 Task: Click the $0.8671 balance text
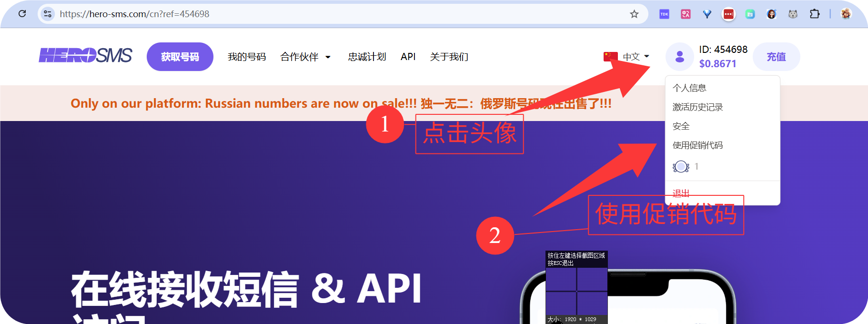tap(717, 64)
